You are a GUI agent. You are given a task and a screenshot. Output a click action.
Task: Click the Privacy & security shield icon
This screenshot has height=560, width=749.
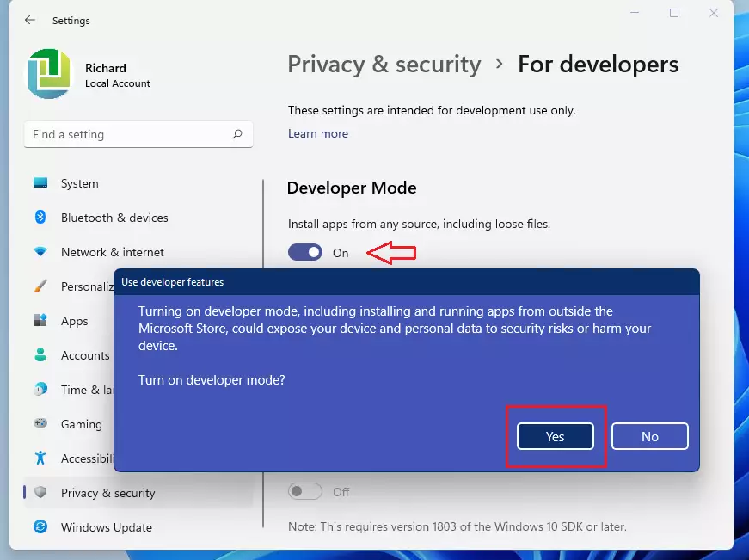[40, 492]
